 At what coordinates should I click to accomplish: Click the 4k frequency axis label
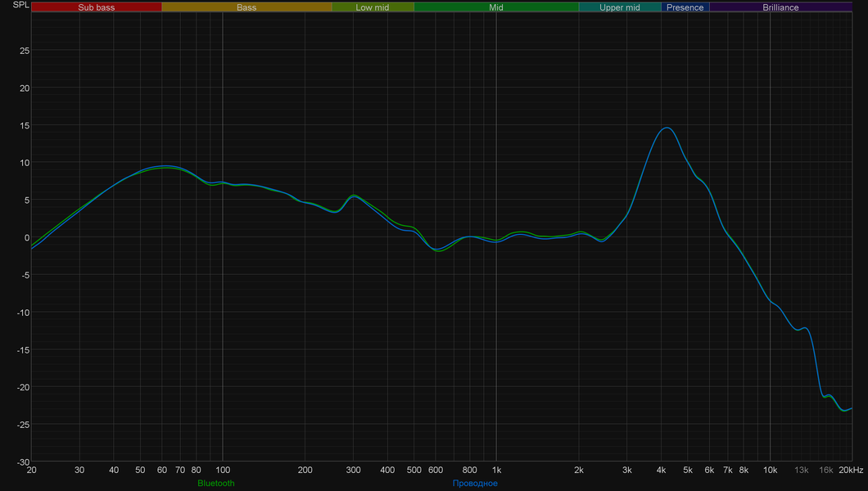661,470
